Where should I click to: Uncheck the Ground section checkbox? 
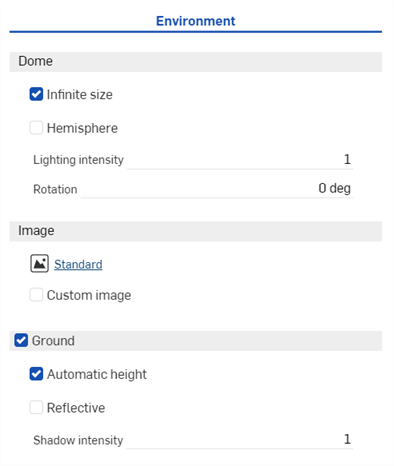click(21, 340)
